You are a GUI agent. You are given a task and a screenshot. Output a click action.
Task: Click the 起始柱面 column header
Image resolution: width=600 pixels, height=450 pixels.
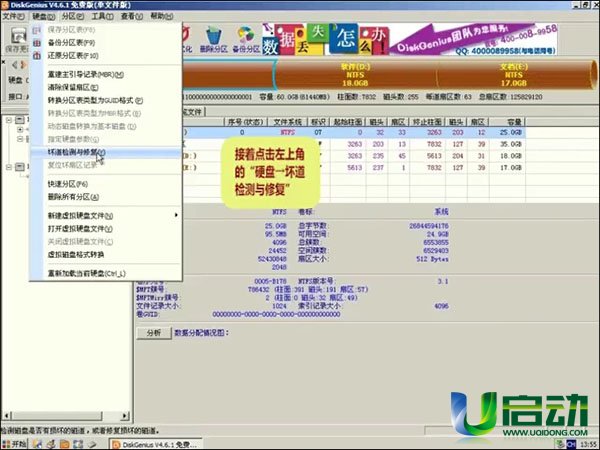coord(348,122)
